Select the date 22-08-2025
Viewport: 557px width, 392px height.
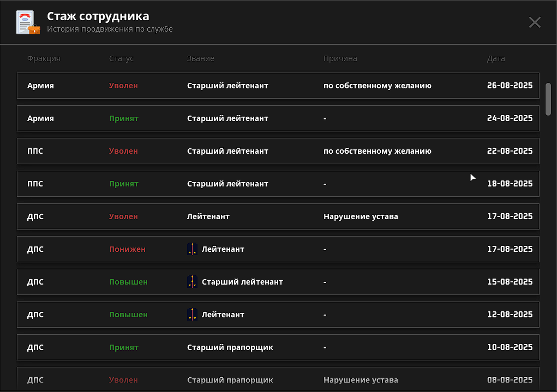tap(510, 150)
